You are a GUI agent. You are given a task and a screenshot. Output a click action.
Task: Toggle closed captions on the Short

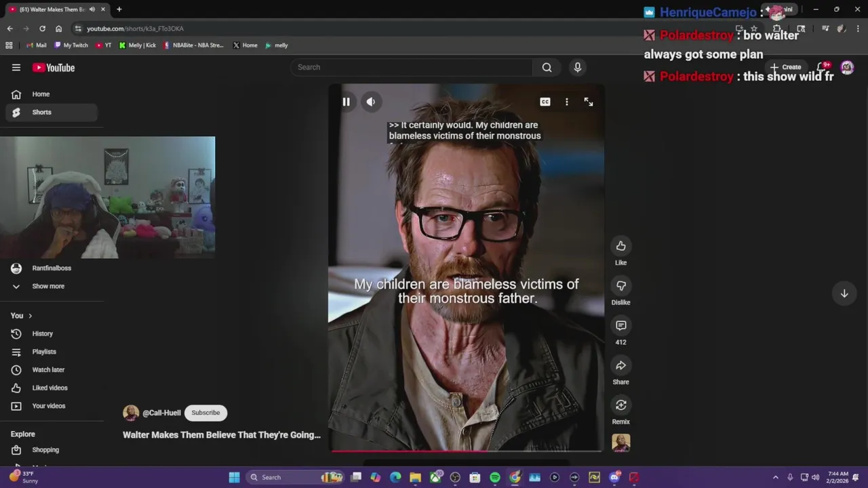point(545,102)
